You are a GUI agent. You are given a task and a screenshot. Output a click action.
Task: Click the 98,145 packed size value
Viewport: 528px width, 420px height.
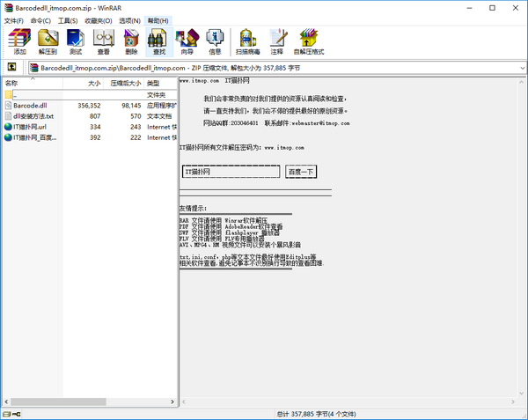click(x=131, y=106)
